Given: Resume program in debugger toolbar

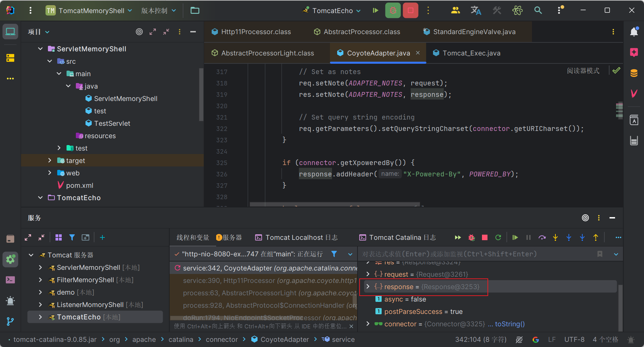Looking at the screenshot, I should point(515,237).
